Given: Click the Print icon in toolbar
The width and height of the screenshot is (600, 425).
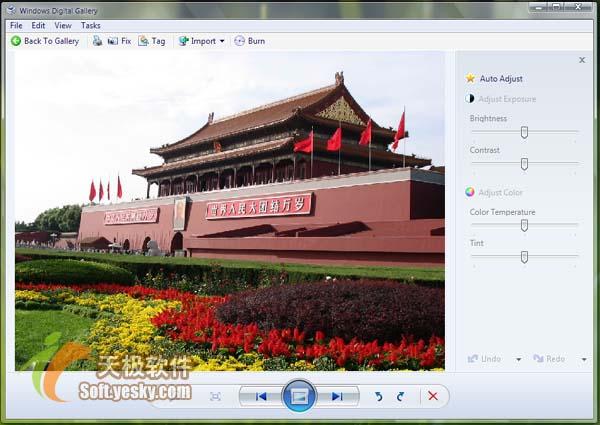Looking at the screenshot, I should tap(97, 41).
